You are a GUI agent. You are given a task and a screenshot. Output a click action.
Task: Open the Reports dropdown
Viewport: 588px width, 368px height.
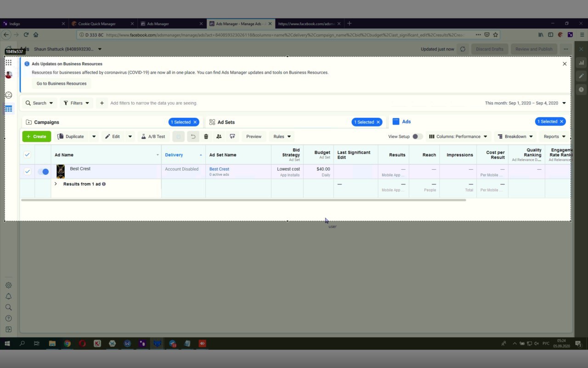point(555,137)
